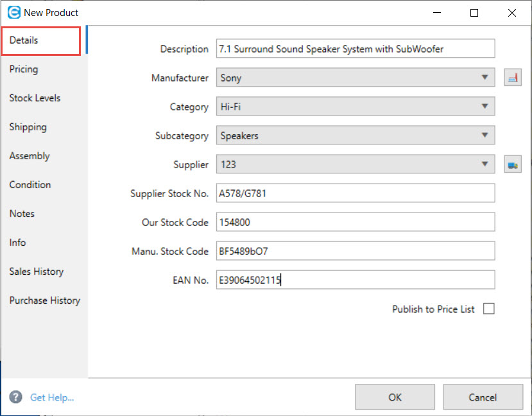Click the manufacturer factory icon beside Sony
The image size is (532, 416).
tap(512, 78)
